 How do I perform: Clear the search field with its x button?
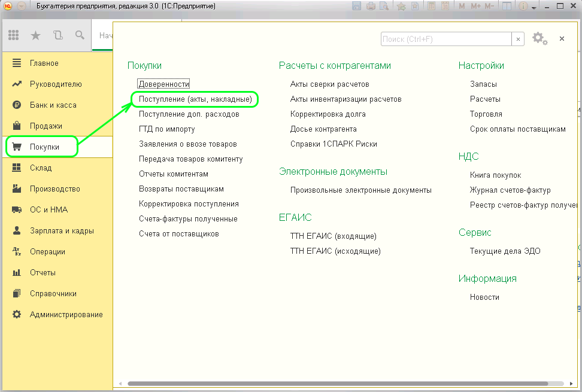(x=518, y=39)
